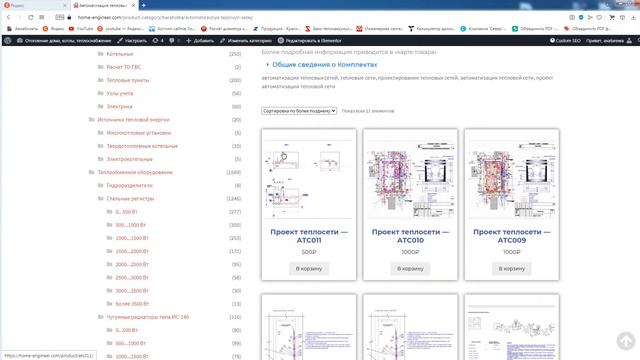This screenshot has width=640, height=360.
Task: Open the Сортировка sorting dropdown
Action: [x=299, y=111]
